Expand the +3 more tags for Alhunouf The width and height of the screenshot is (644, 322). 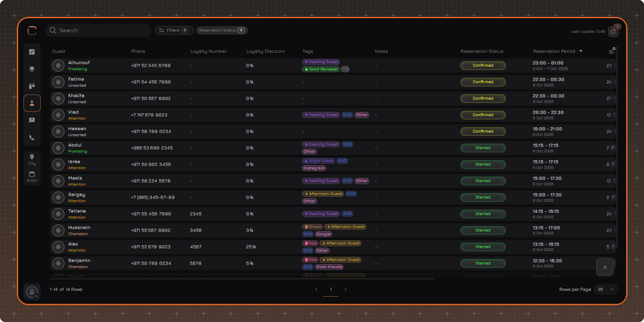(x=345, y=69)
